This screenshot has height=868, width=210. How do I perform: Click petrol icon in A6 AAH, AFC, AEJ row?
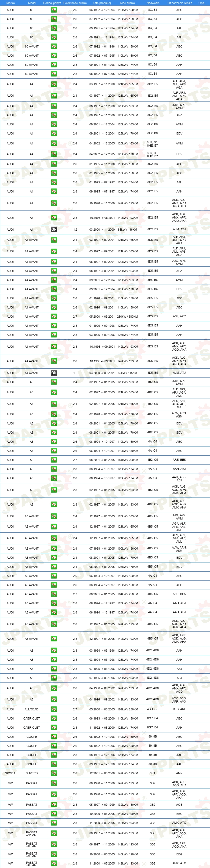(x=54, y=478)
